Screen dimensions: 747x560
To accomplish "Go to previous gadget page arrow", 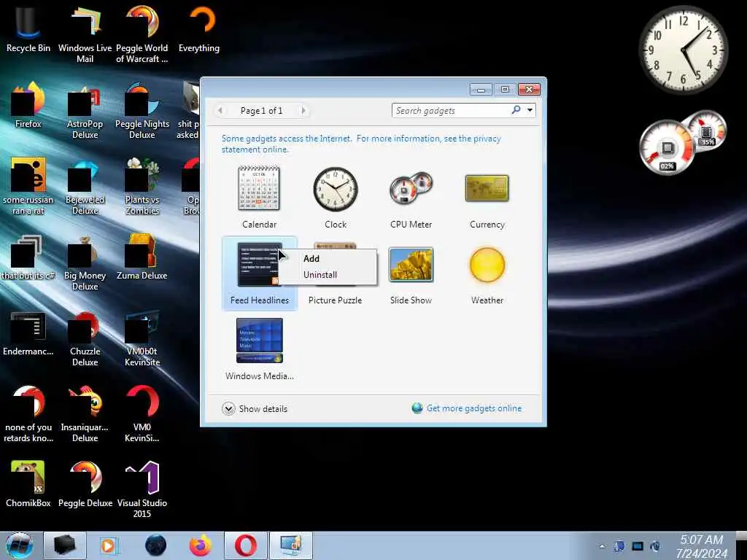I will 220,111.
